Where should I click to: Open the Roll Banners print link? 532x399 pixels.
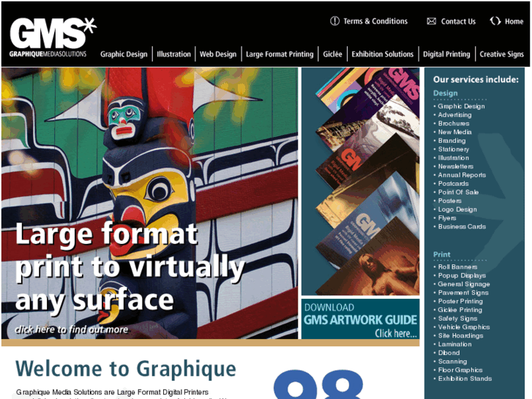click(457, 267)
